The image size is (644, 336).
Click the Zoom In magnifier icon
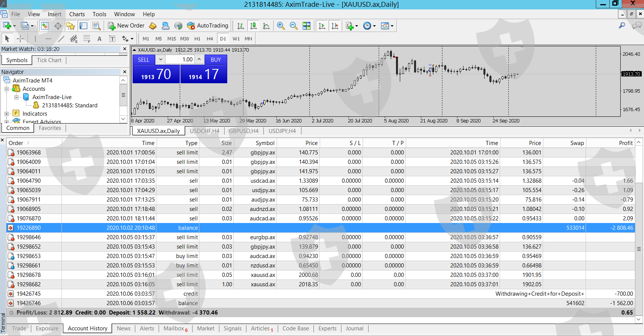pyautogui.click(x=280, y=26)
